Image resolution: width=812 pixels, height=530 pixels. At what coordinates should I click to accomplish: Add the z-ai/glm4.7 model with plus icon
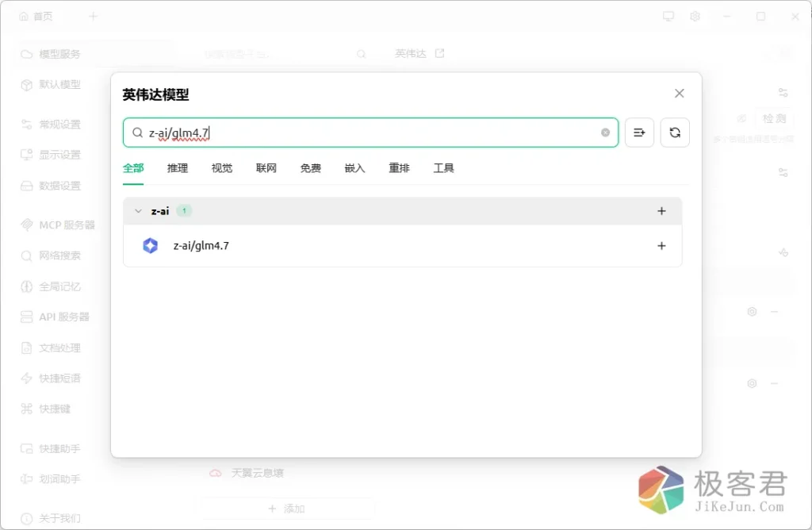coord(662,246)
